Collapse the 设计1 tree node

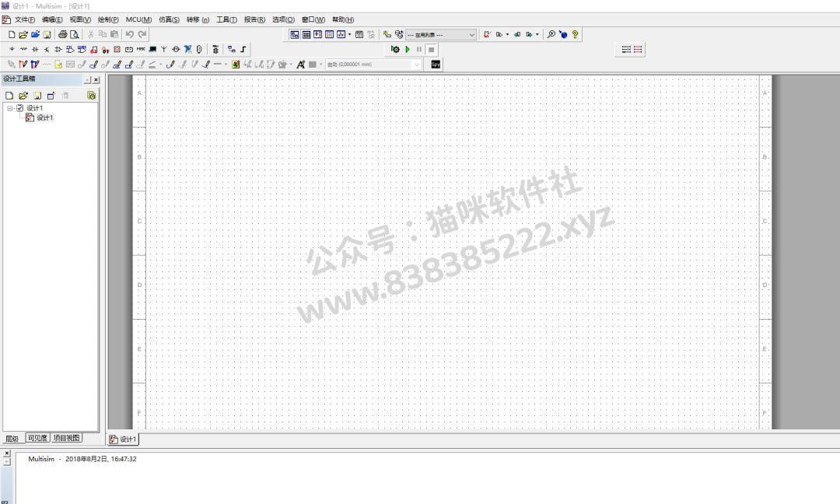[9, 108]
